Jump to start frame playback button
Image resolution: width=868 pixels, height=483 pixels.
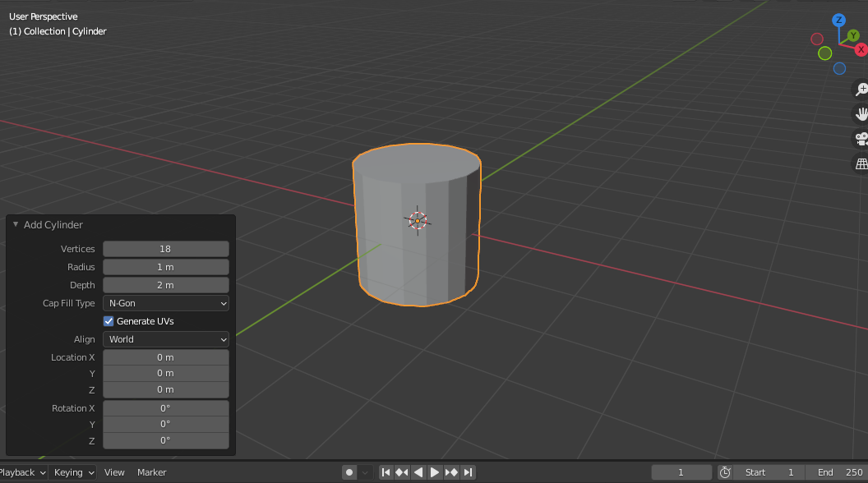pyautogui.click(x=386, y=472)
